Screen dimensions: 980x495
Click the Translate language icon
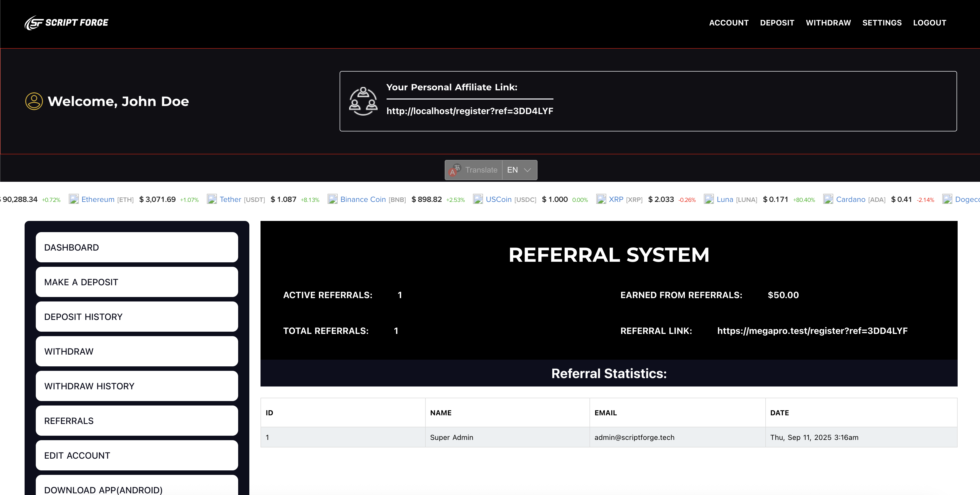pos(455,170)
